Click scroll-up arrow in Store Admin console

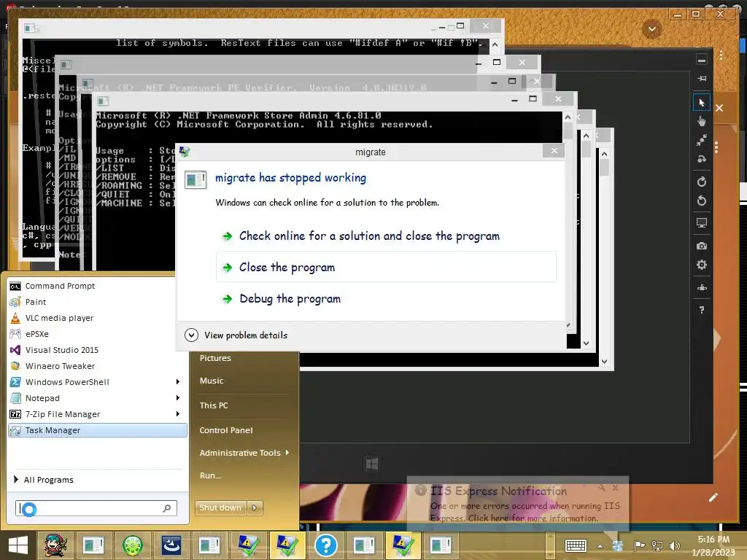pyautogui.click(x=568, y=117)
